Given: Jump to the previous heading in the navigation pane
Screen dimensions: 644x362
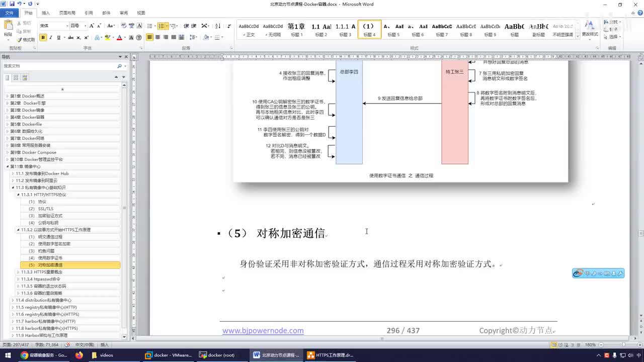Looking at the screenshot, I should coord(116,77).
